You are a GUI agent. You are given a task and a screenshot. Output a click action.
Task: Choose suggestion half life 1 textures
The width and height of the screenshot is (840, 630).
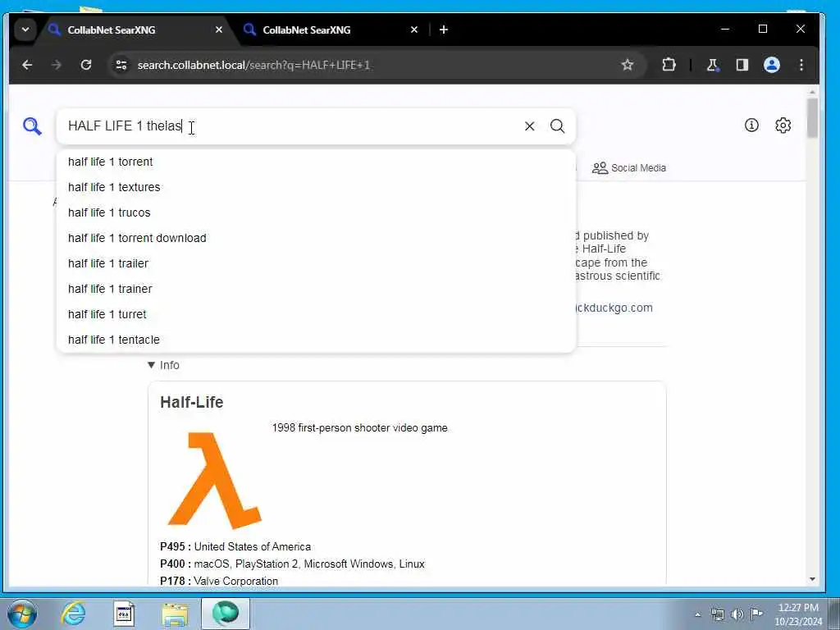point(316,187)
